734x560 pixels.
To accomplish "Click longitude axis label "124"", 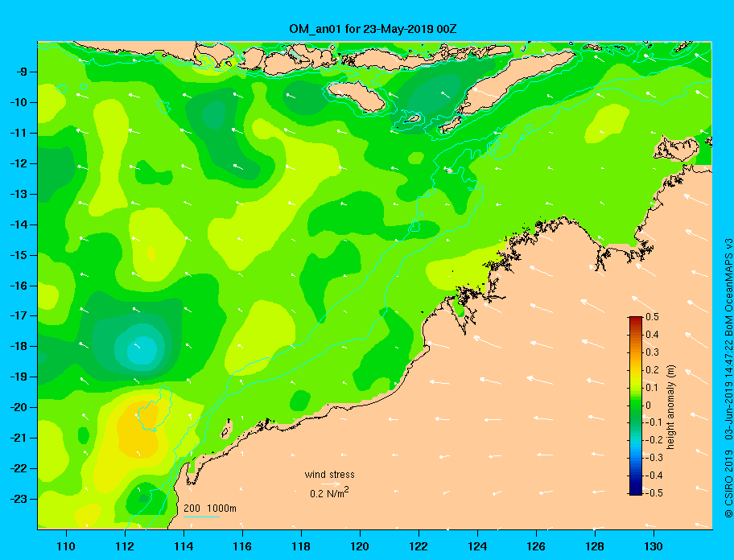I will coord(477,546).
